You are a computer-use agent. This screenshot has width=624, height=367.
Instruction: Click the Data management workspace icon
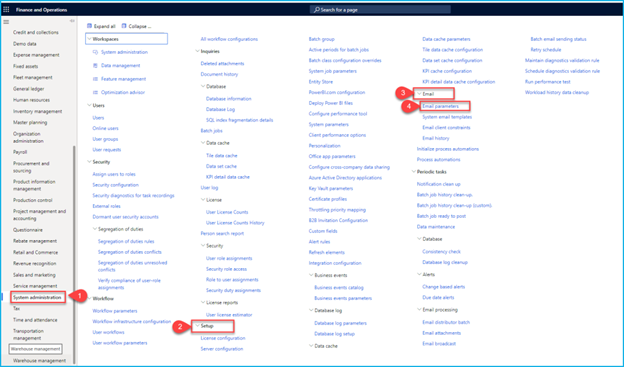click(95, 65)
